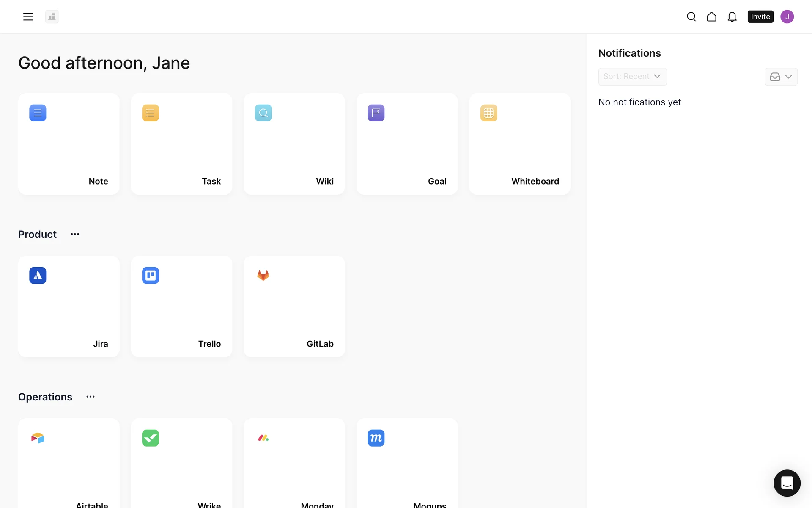Click the GitLab fox icon
This screenshot has width=812, height=508.
click(263, 276)
